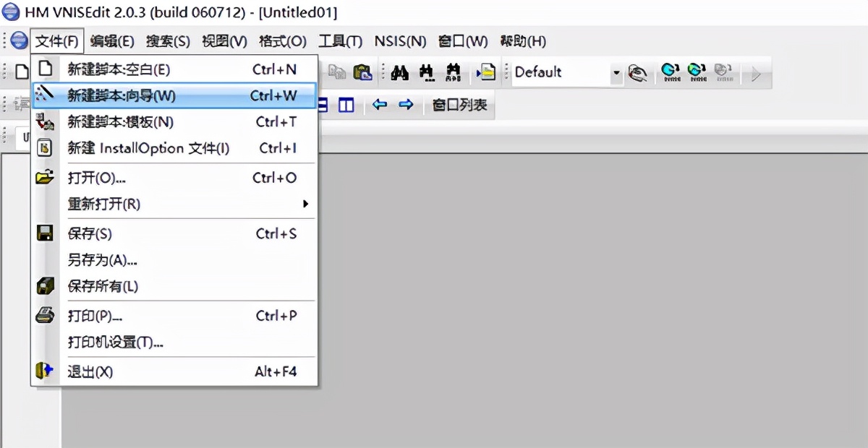Open the 格式(O) menu
The height and width of the screenshot is (448, 868).
(x=283, y=40)
